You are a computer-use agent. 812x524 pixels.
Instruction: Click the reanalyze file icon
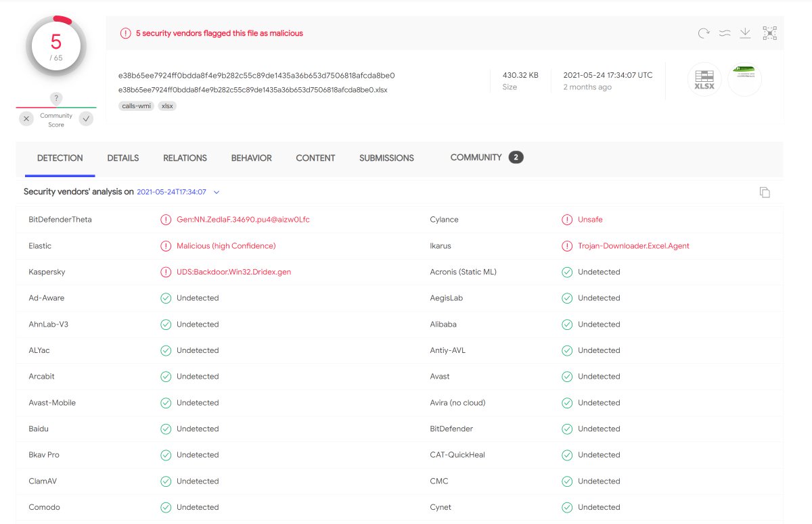(x=704, y=33)
